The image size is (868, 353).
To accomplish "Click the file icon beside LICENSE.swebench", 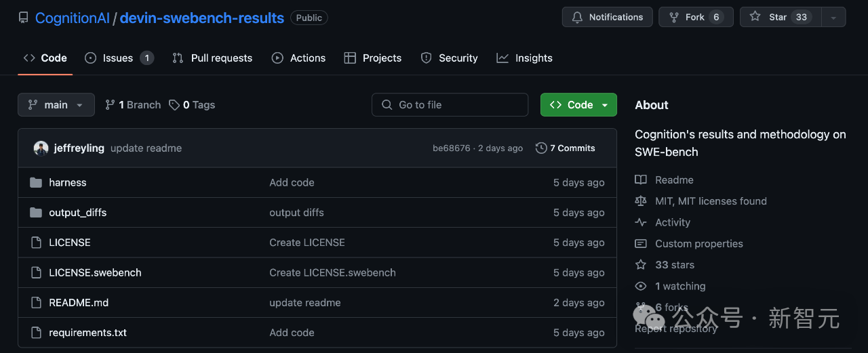I will click(36, 273).
